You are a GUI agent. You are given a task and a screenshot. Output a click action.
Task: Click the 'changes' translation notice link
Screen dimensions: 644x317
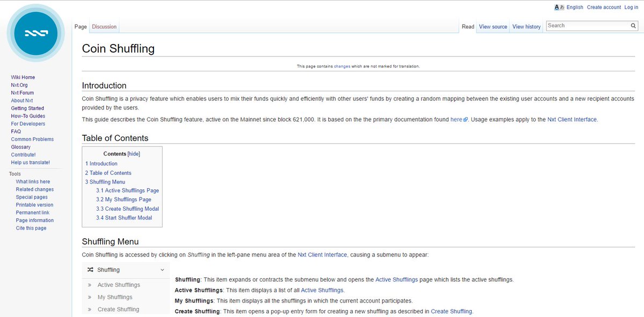[x=342, y=67]
